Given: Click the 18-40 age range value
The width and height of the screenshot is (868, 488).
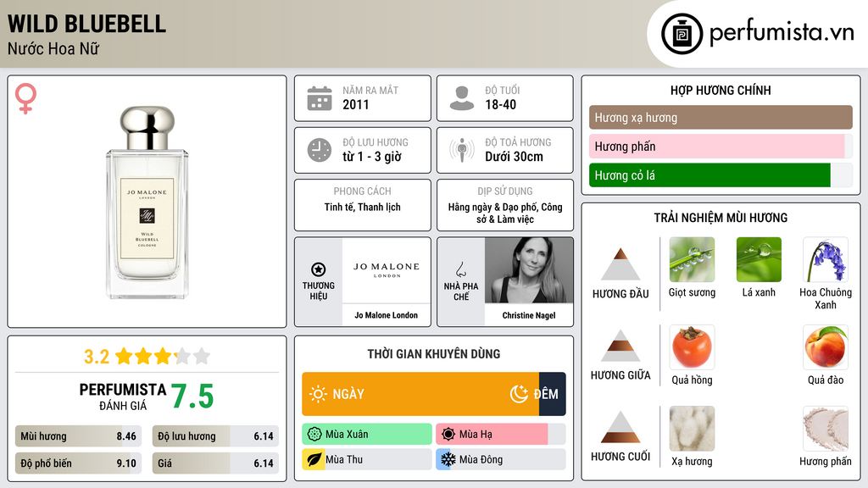Looking at the screenshot, I should coord(500,104).
